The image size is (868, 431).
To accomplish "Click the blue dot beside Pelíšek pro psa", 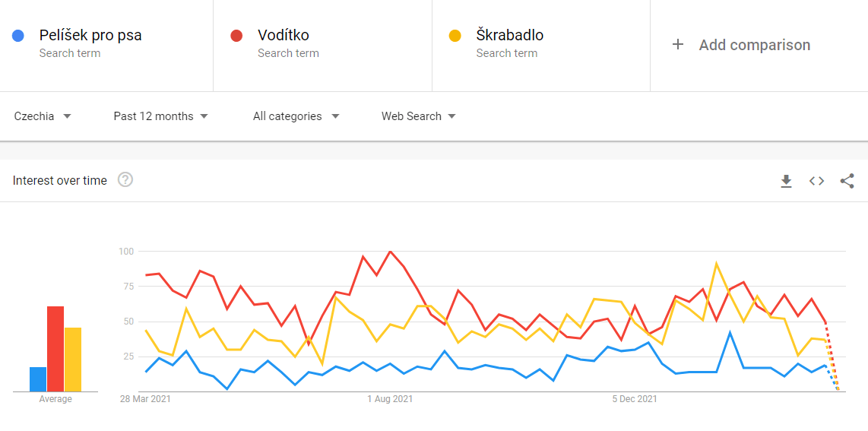I will point(18,36).
